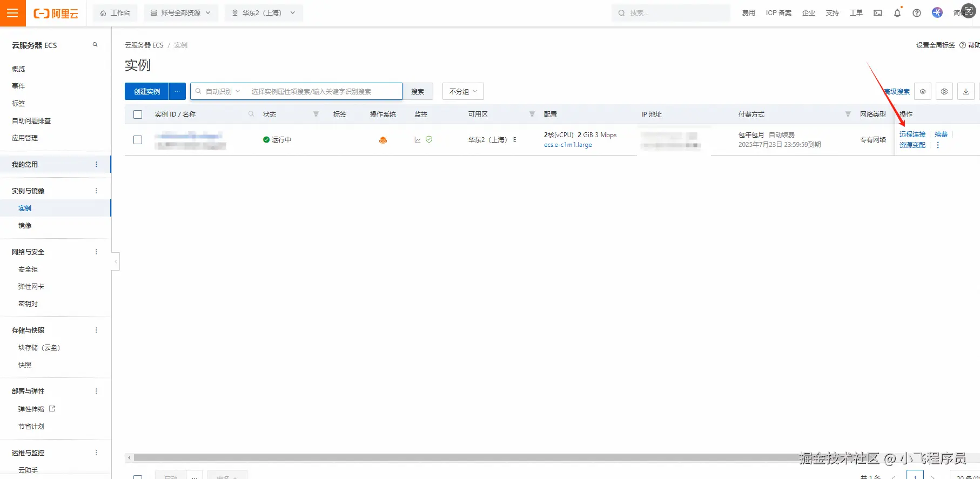
Task: Collapse the left sidebar handle
Action: pyautogui.click(x=116, y=261)
